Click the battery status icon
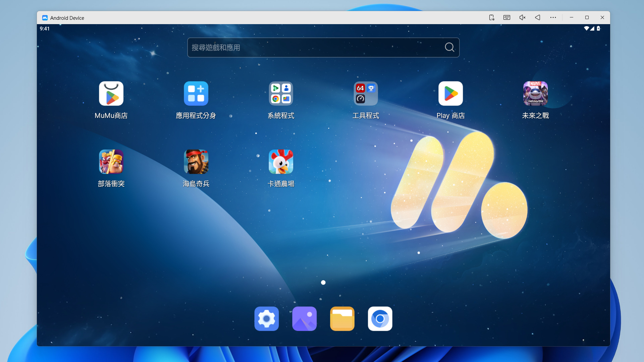This screenshot has width=644, height=362. point(598,28)
